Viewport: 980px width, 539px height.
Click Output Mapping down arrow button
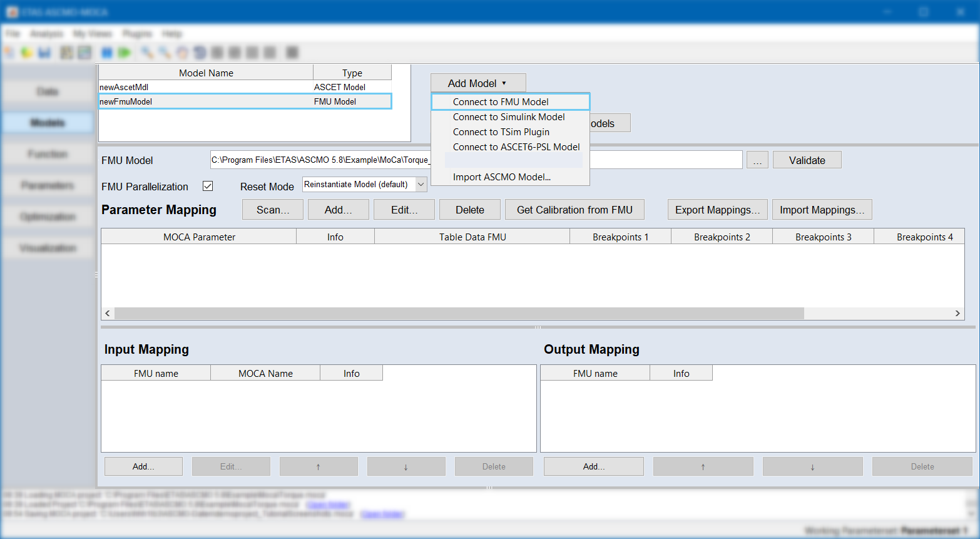click(x=812, y=466)
